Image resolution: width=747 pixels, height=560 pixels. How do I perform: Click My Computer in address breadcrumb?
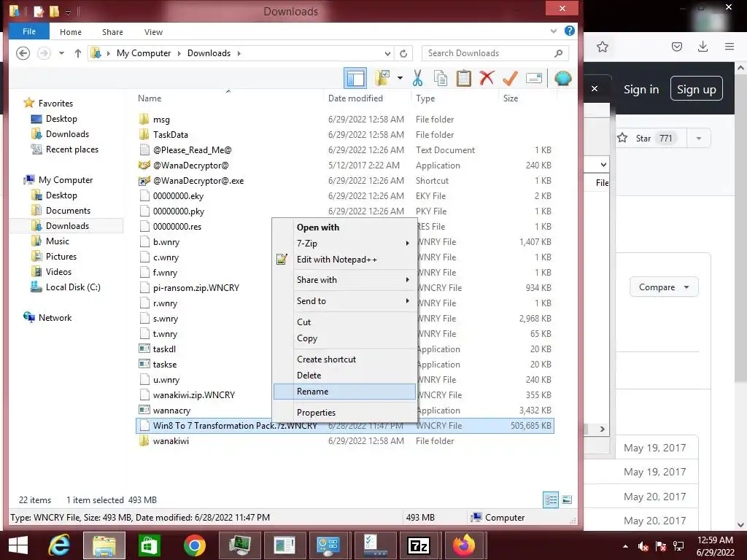[x=144, y=53]
